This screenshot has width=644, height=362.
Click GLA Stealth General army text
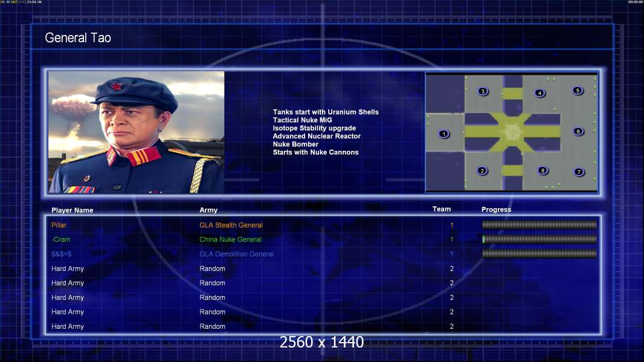coord(231,225)
